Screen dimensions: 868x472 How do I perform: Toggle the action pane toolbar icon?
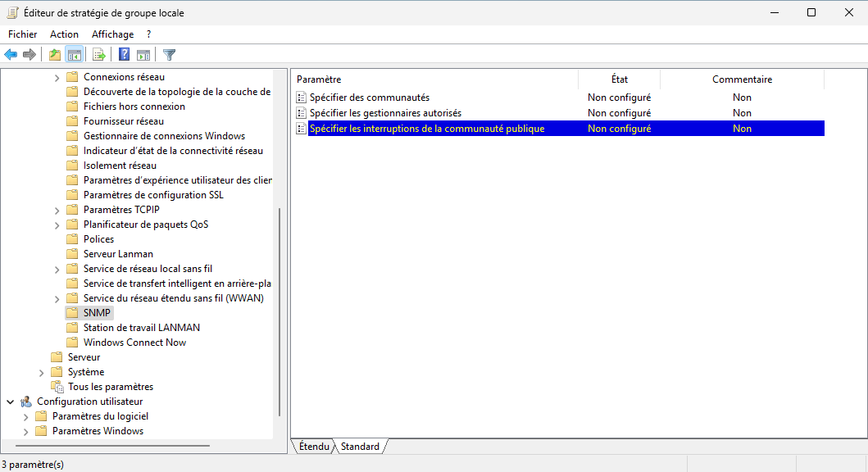(143, 55)
